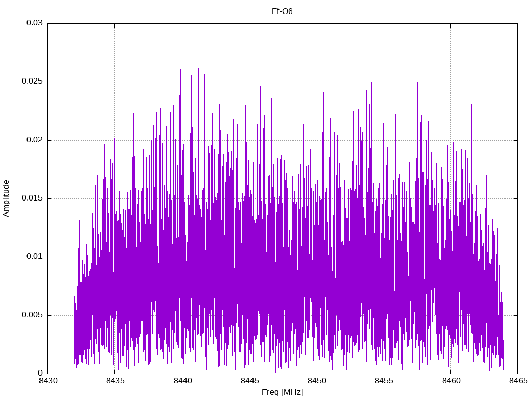Image resolution: width=532 pixels, height=399 pixels.
Task: Click the 8465 x-axis tick label
Action: [518, 381]
